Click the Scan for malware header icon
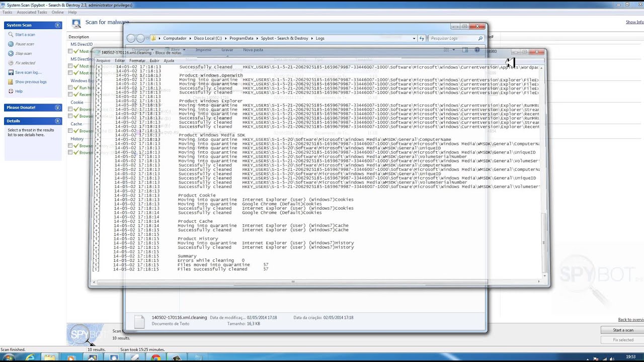 (76, 23)
